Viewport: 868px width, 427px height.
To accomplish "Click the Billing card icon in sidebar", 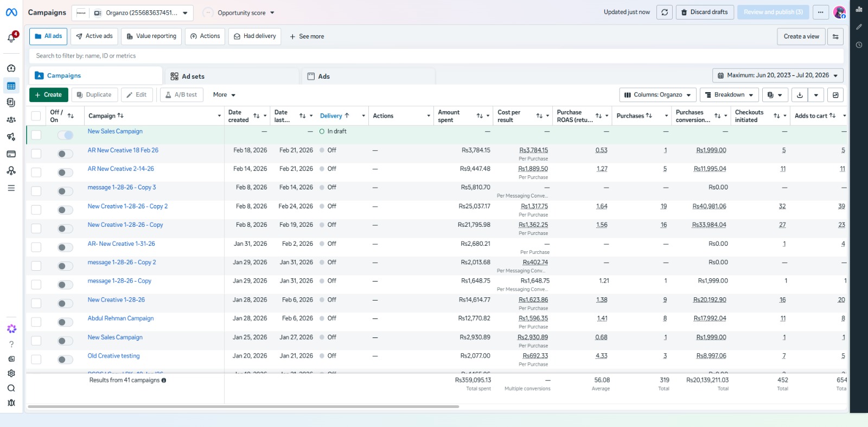I will [x=11, y=154].
